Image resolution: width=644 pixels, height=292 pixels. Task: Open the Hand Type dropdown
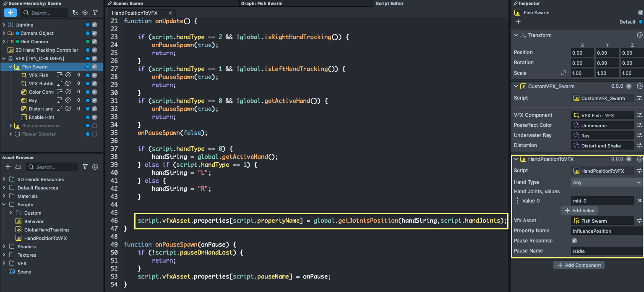(606, 182)
